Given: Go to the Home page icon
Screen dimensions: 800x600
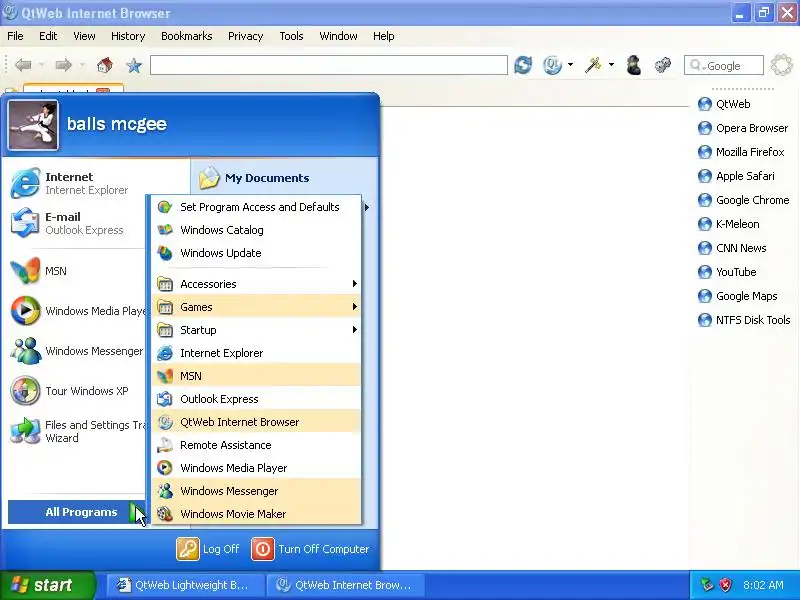Looking at the screenshot, I should click(105, 65).
